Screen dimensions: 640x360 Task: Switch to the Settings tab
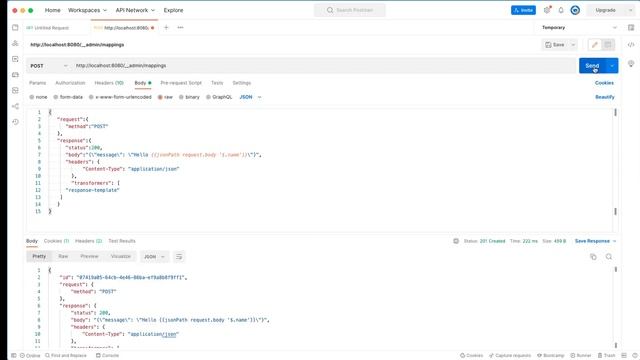(x=242, y=83)
